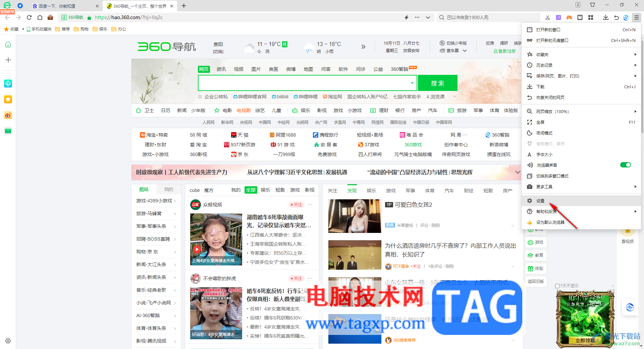Click the 搜索 search button

(x=438, y=83)
